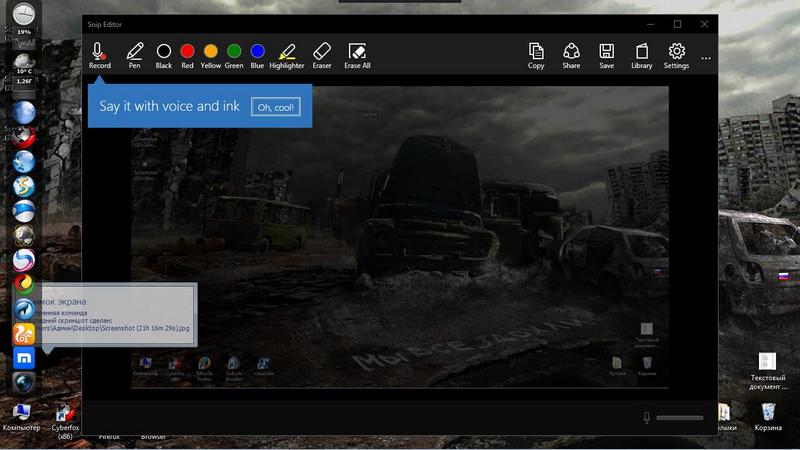Choose the Black ink color
800x450 pixels.
click(x=164, y=56)
